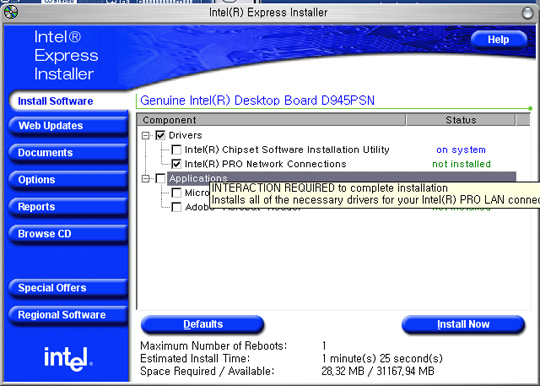Click the round button at the title bar right
This screenshot has width=540, height=386.
[x=527, y=13]
